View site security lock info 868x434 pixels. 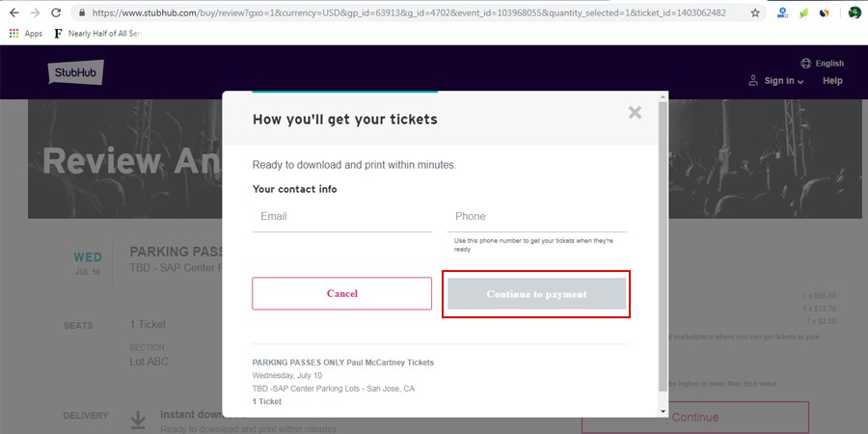82,14
